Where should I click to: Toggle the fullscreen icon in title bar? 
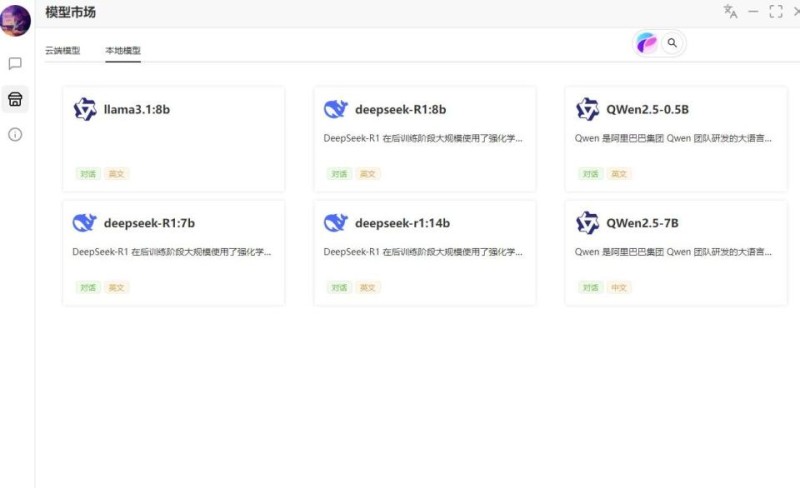coord(776,12)
